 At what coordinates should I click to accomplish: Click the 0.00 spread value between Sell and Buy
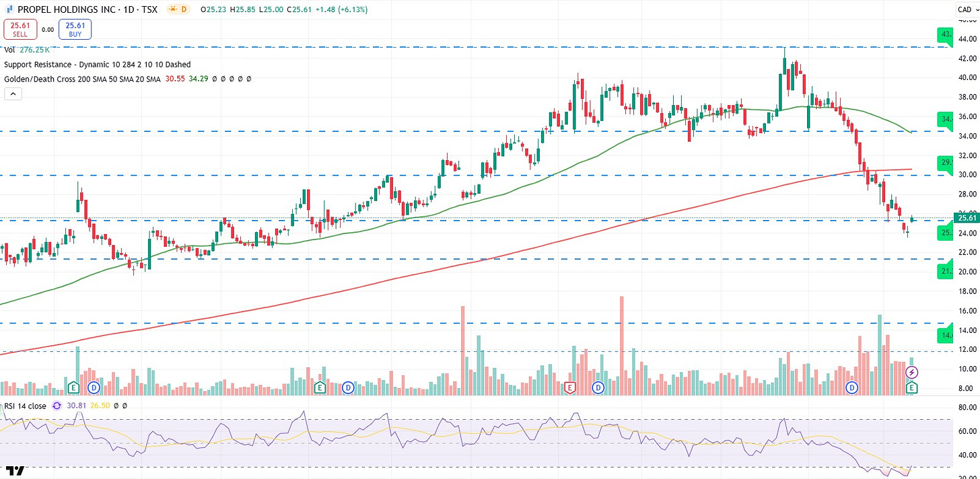(x=47, y=30)
